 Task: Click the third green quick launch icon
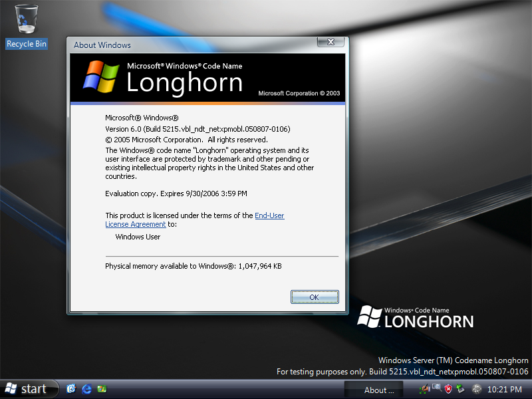pyautogui.click(x=102, y=389)
